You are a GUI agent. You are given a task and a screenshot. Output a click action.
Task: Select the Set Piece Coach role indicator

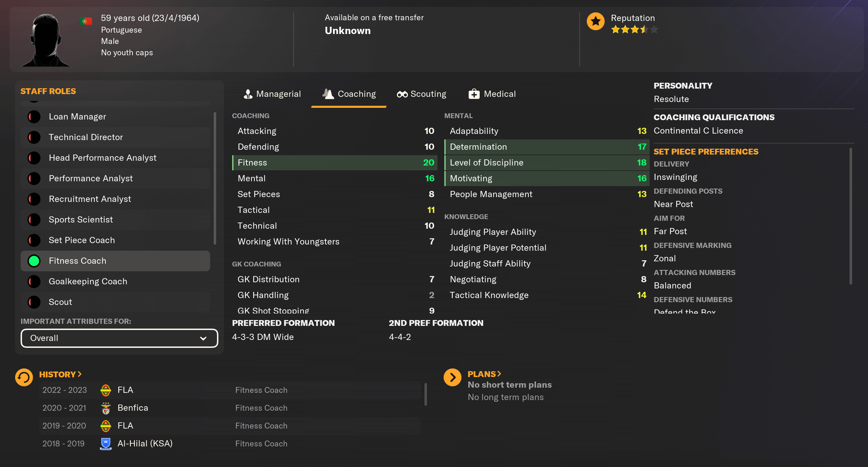point(34,240)
